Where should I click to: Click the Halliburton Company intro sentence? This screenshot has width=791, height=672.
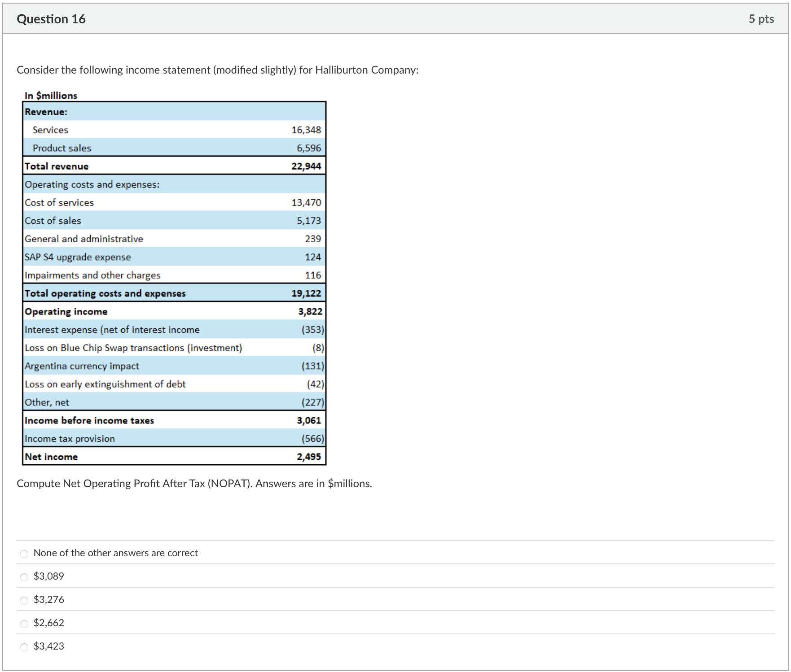[217, 70]
